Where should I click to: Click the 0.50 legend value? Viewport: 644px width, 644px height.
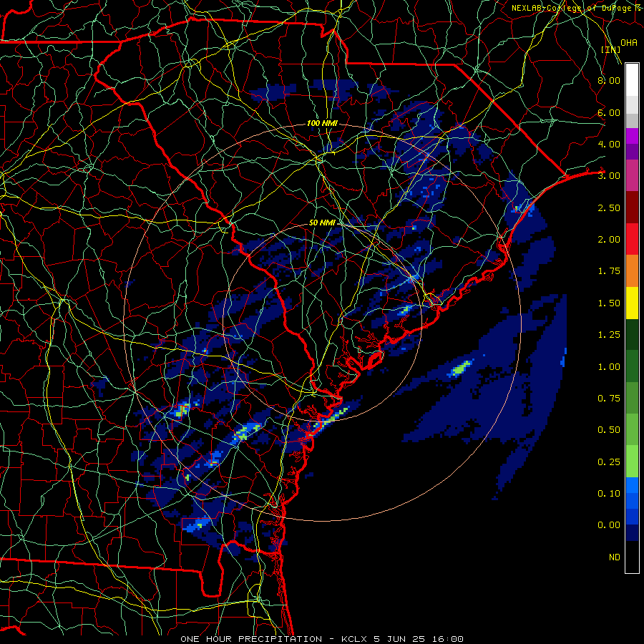[609, 430]
